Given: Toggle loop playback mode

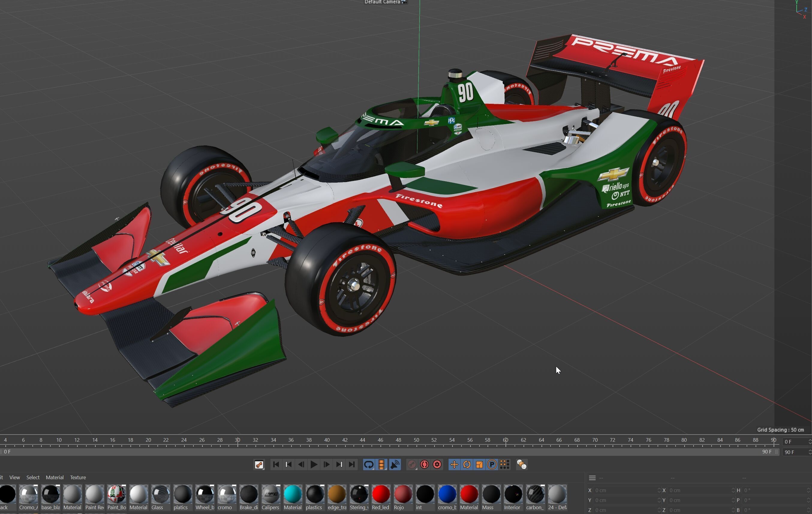Looking at the screenshot, I should [x=369, y=465].
